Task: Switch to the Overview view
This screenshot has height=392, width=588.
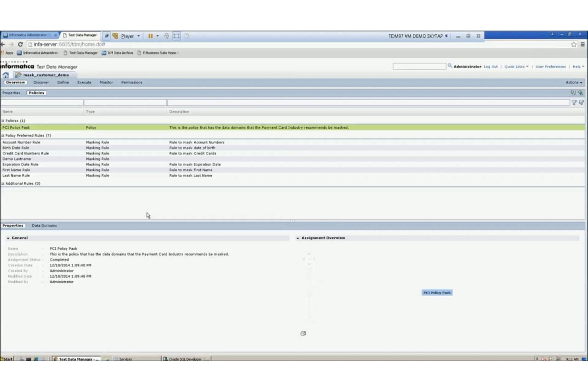Action: 15,83
